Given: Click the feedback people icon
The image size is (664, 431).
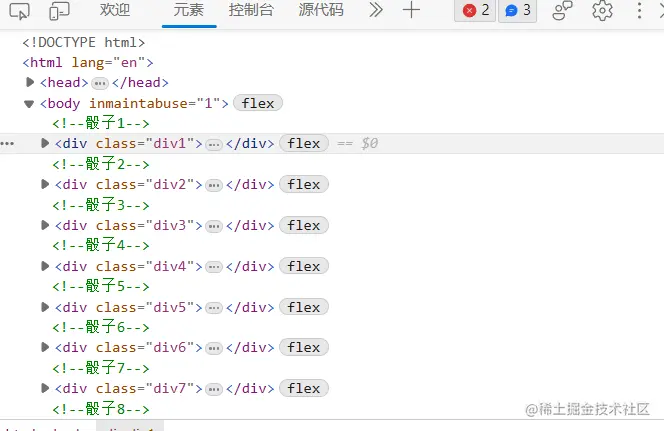Looking at the screenshot, I should click(x=562, y=11).
